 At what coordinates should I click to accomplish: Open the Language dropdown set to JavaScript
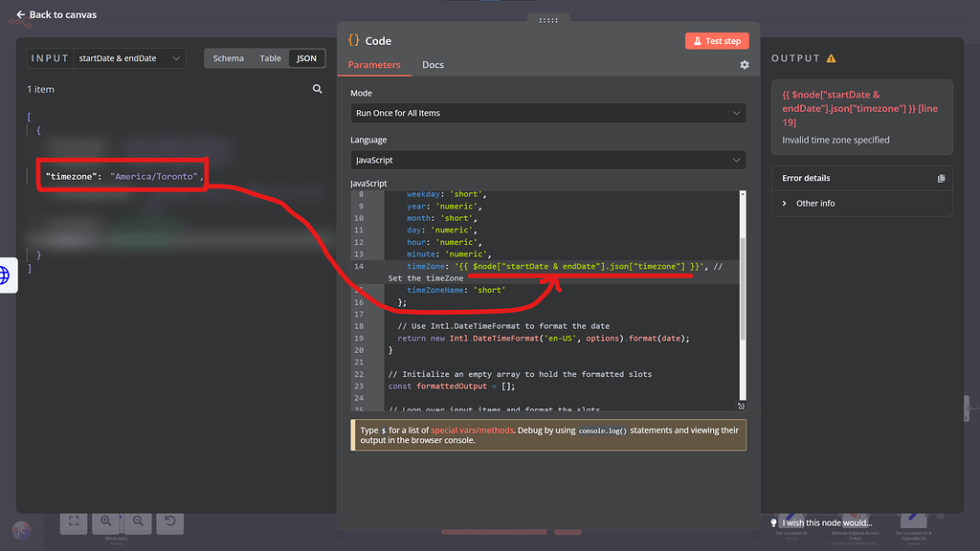[547, 161]
